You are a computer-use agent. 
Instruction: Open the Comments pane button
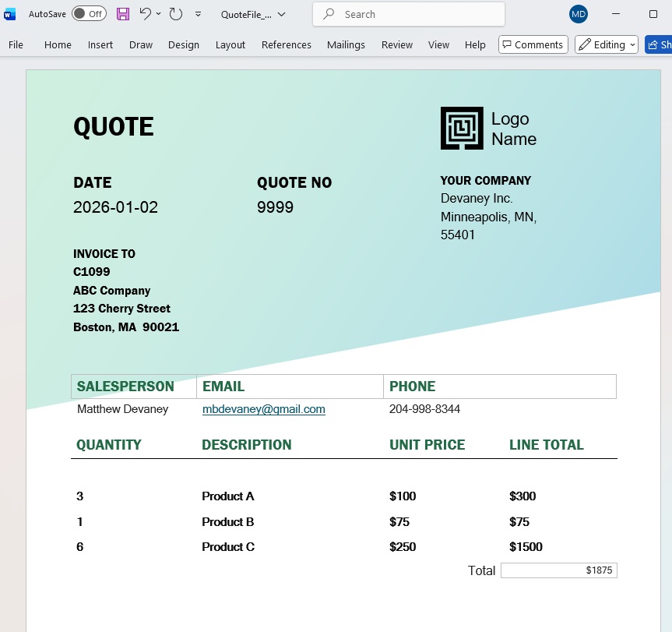click(x=532, y=45)
